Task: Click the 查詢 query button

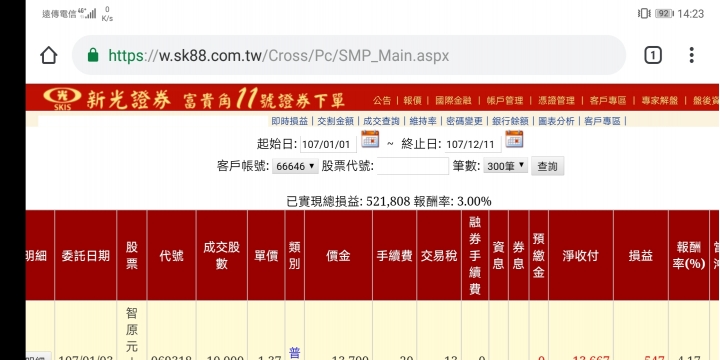Action: tap(547, 166)
